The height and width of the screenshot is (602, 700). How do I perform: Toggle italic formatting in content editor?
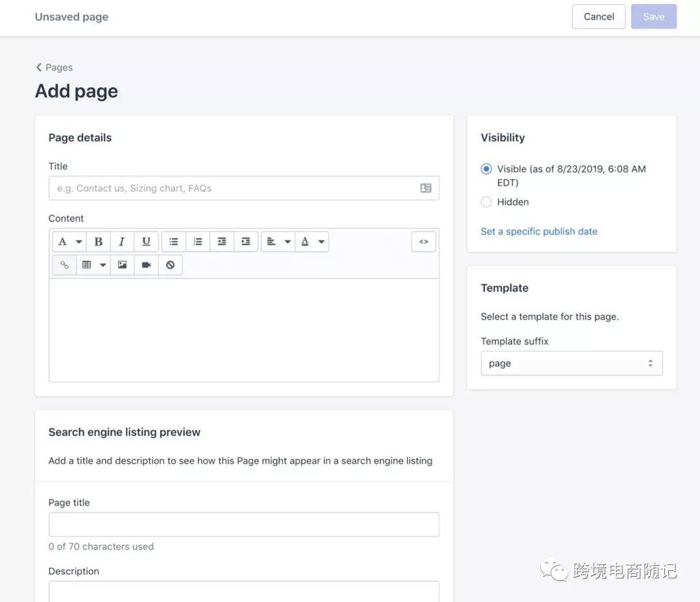point(122,242)
